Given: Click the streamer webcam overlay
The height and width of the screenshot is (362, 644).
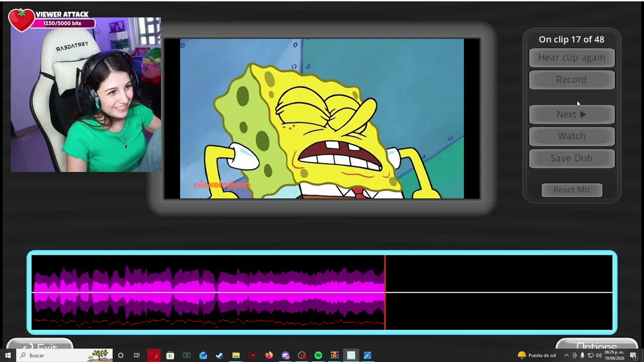Looking at the screenshot, I should 86,95.
